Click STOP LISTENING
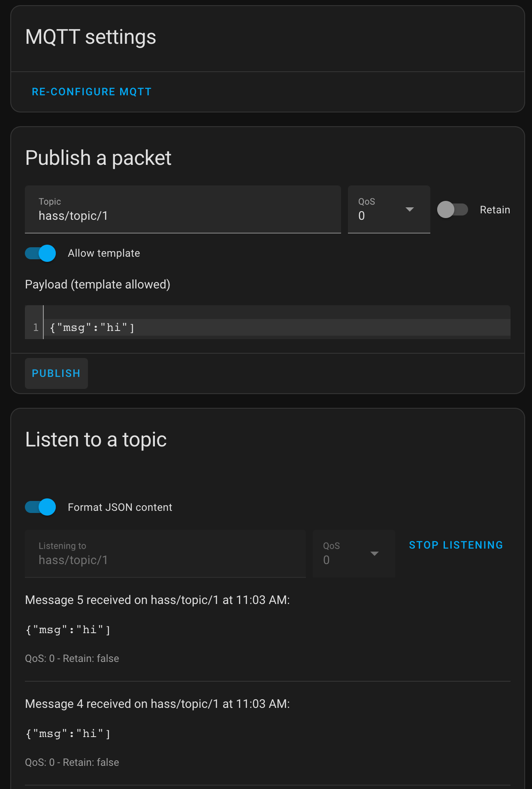Screen dimensions: 532x789 455,545
